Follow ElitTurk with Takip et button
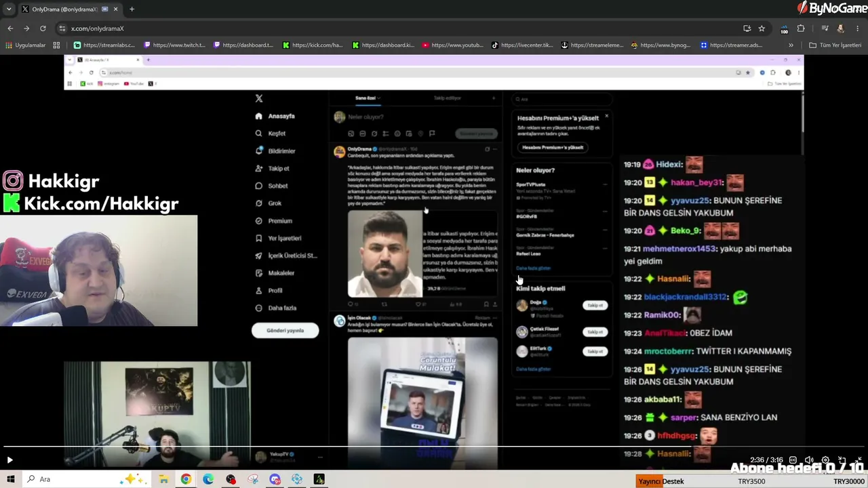 595,351
